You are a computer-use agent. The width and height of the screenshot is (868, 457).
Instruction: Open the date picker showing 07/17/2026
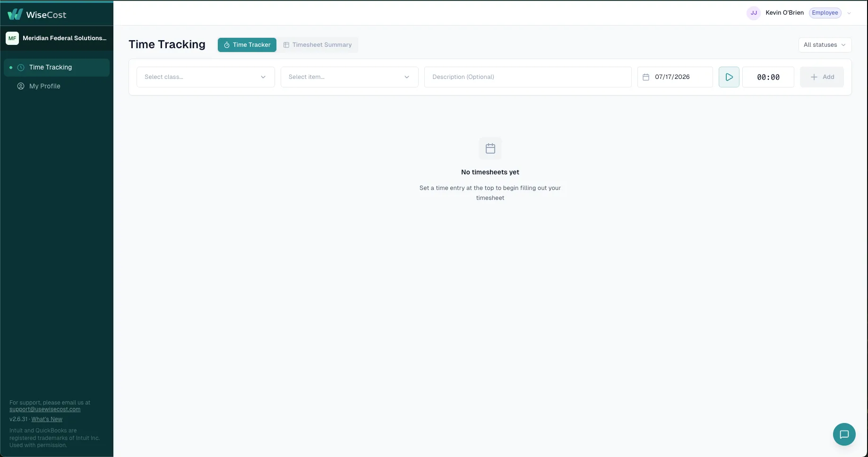pyautogui.click(x=675, y=77)
